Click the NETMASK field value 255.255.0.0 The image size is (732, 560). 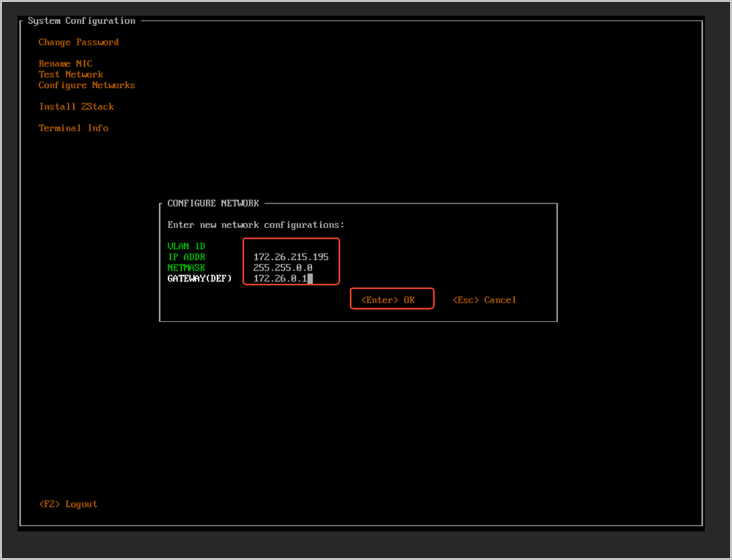[x=283, y=268]
